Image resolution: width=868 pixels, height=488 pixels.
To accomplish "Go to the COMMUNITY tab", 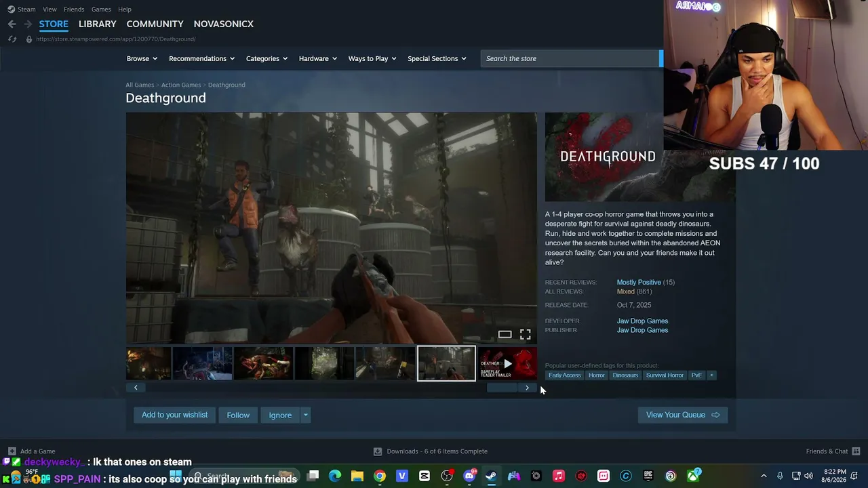I will pos(155,24).
